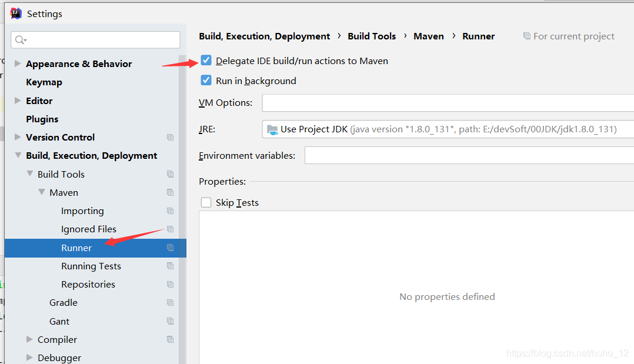The height and width of the screenshot is (364, 634).
Task: Select Gradle in Build Tools
Action: 64,302
